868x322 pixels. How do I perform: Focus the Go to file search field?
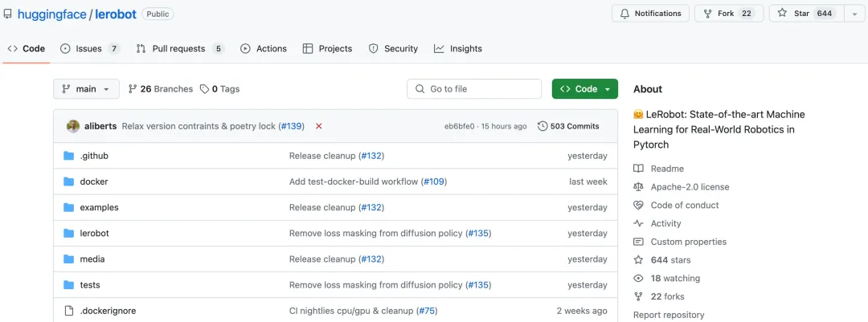click(474, 89)
